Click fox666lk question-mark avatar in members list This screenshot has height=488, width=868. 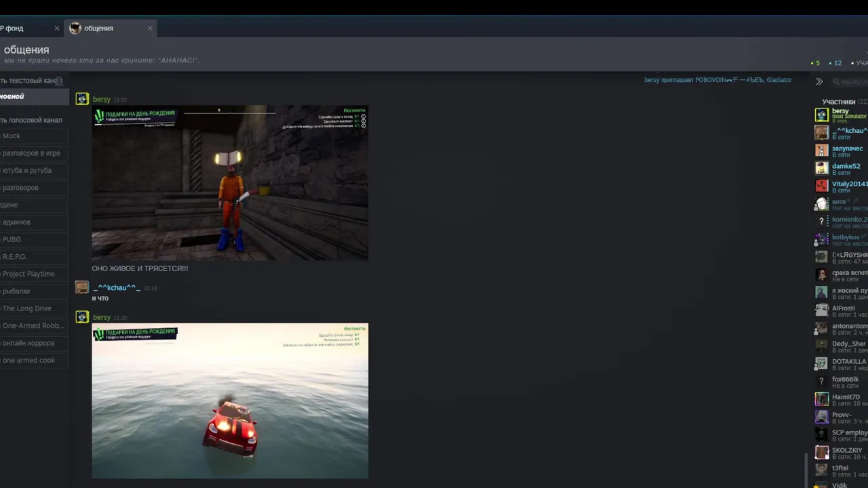tap(821, 381)
